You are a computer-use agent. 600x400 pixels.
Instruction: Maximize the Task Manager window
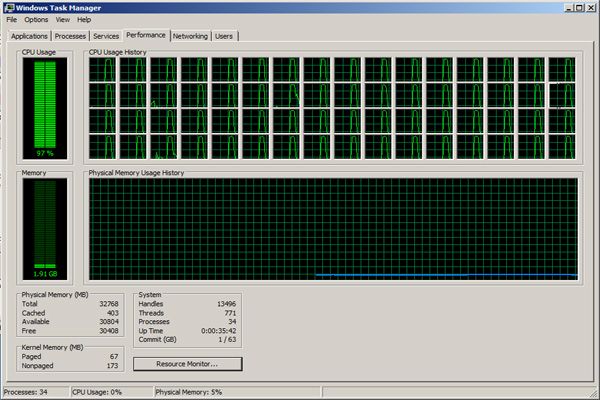579,8
